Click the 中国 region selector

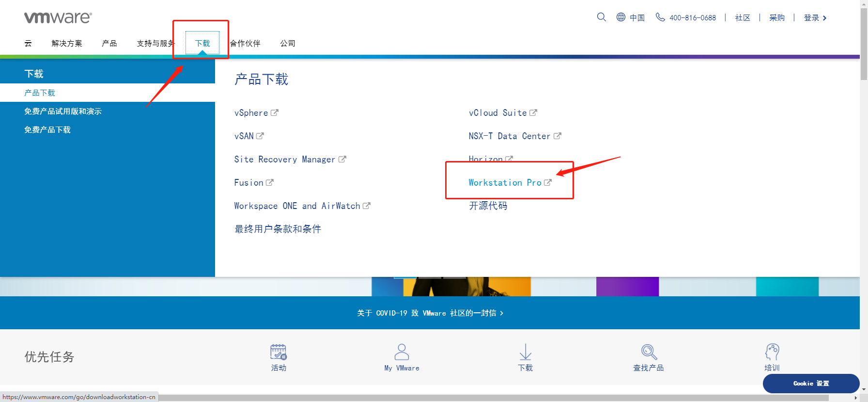pyautogui.click(x=637, y=17)
